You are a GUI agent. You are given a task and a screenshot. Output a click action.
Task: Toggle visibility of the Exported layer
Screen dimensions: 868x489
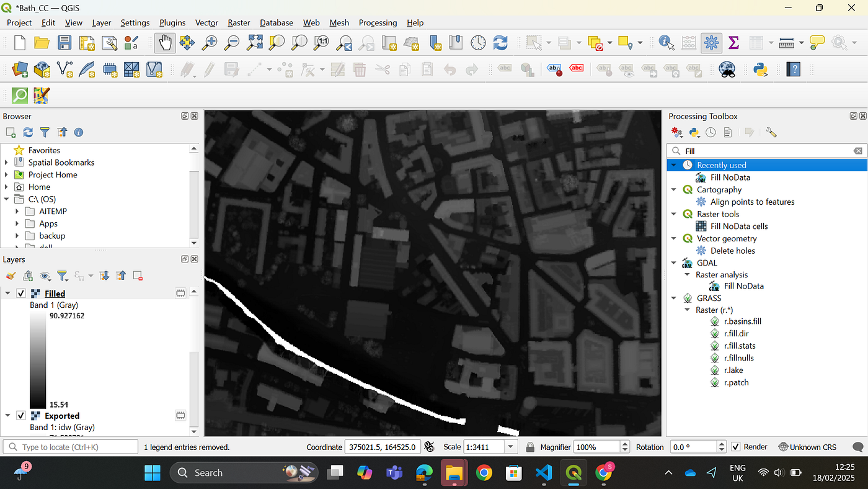click(20, 416)
